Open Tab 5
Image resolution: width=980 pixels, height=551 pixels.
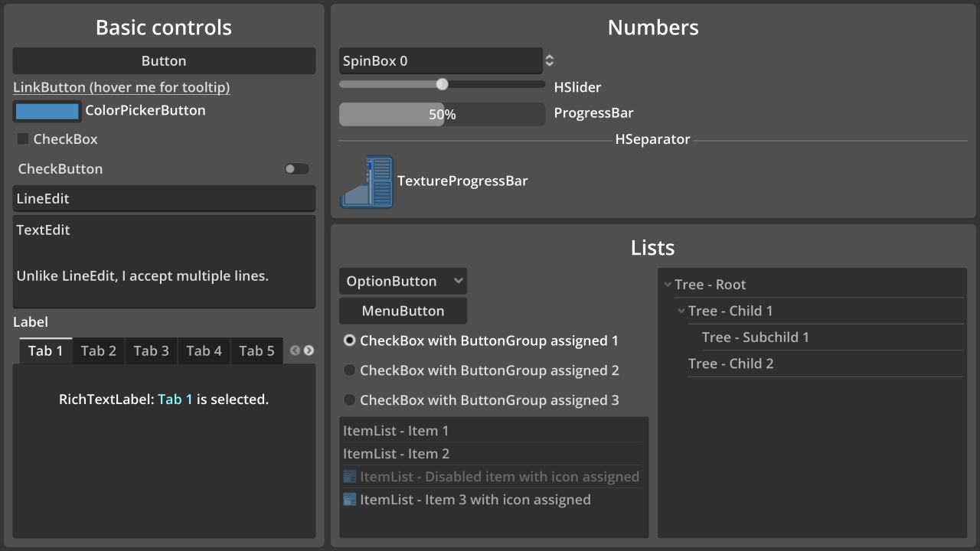[256, 351]
